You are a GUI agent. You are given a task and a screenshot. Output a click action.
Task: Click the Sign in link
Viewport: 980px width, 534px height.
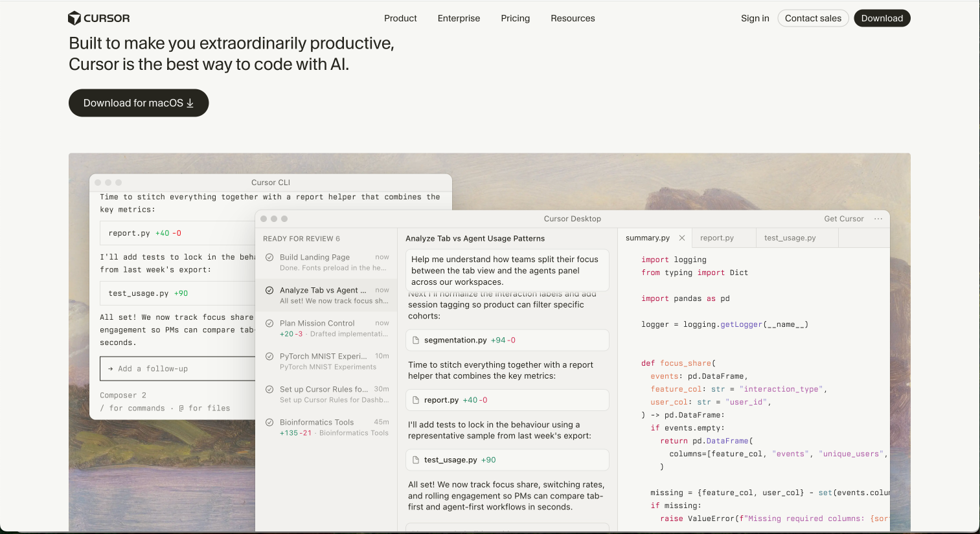pyautogui.click(x=755, y=18)
